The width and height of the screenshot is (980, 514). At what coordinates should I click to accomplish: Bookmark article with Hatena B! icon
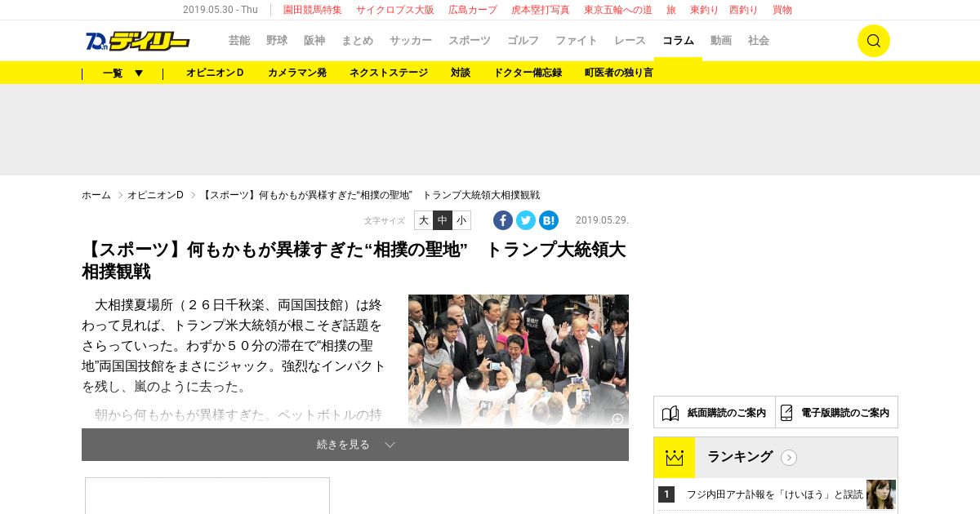(549, 220)
